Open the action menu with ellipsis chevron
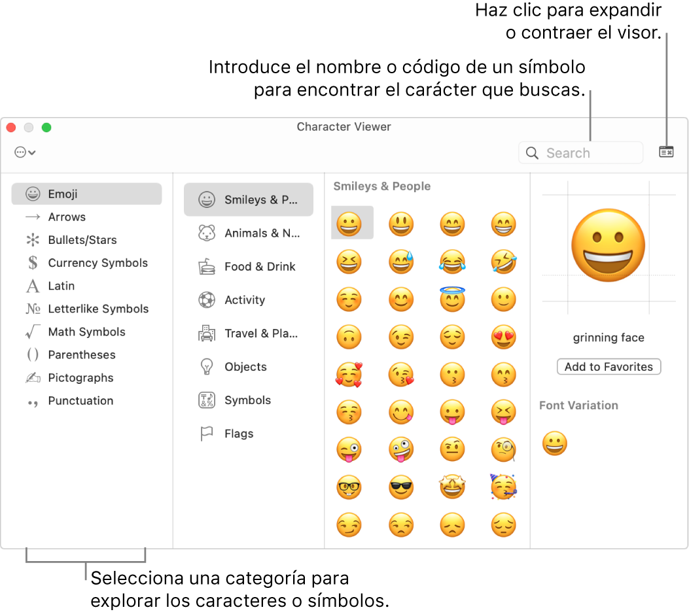The width and height of the screenshot is (689, 616). (25, 152)
